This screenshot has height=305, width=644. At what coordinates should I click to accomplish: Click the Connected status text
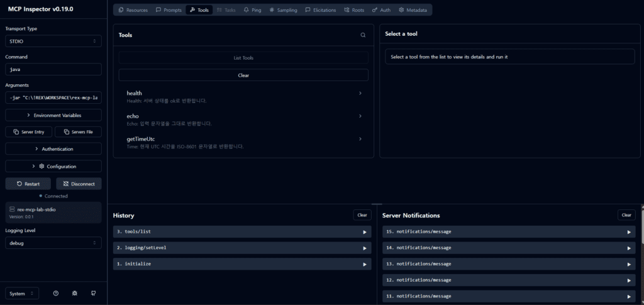click(56, 196)
